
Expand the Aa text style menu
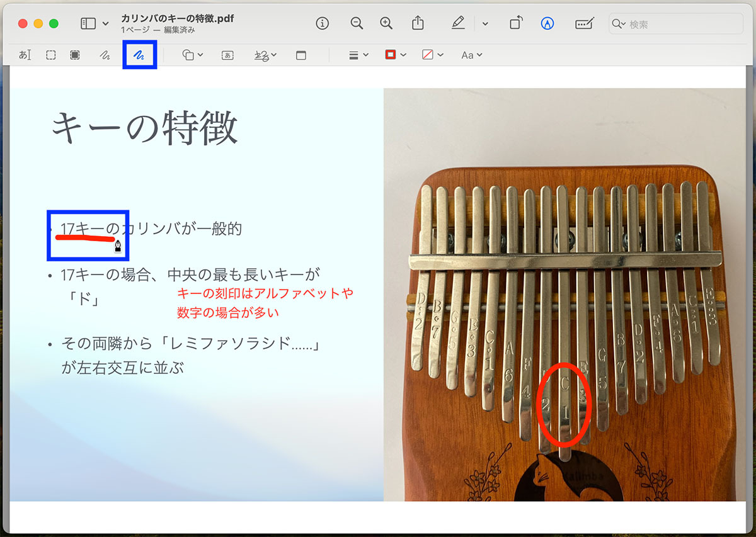click(471, 55)
